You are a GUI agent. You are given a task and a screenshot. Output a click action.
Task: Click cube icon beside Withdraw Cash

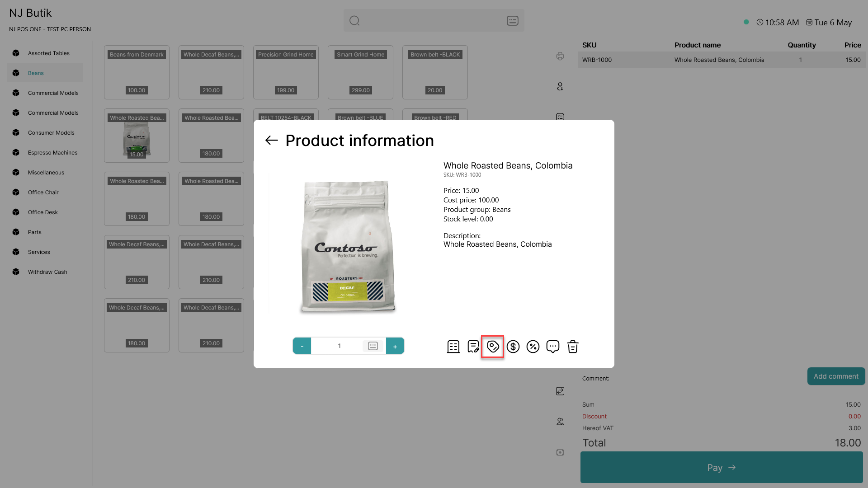[x=16, y=272]
